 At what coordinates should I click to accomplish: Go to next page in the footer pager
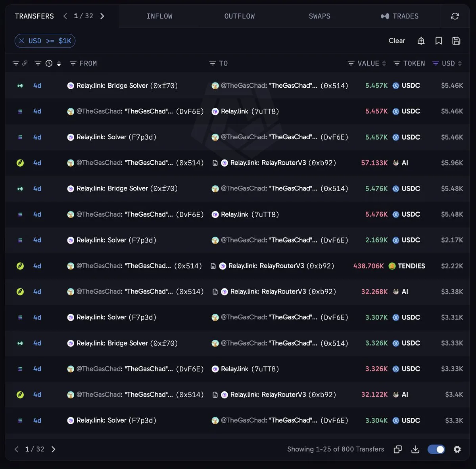click(x=54, y=449)
